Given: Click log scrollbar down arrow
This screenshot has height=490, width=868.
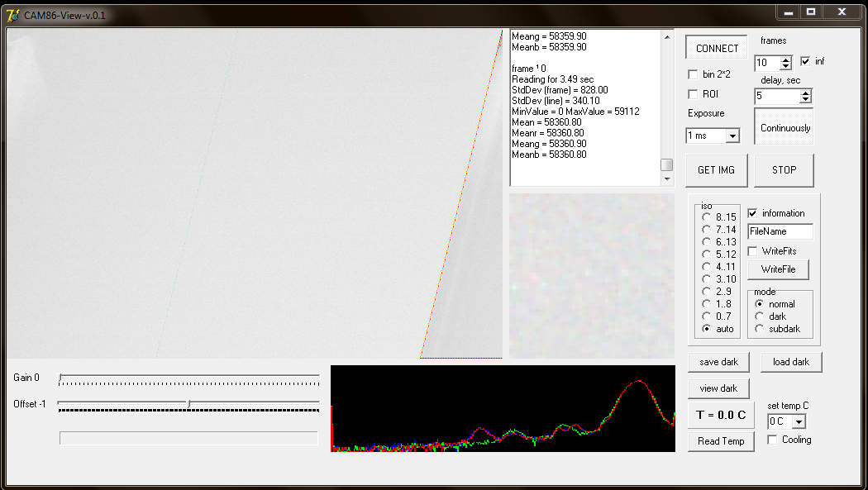Looking at the screenshot, I should coord(667,179).
